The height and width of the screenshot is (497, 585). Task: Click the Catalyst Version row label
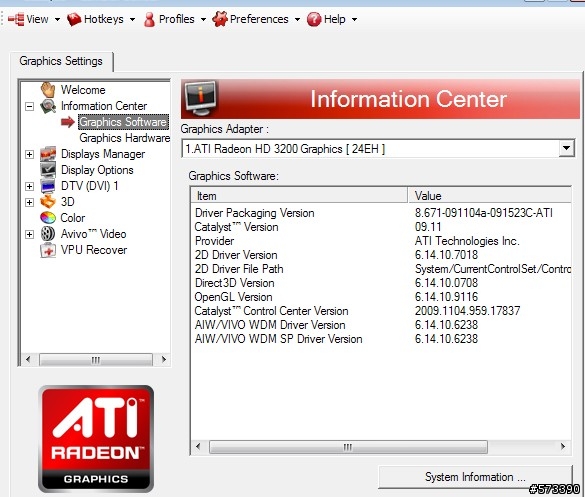click(237, 227)
